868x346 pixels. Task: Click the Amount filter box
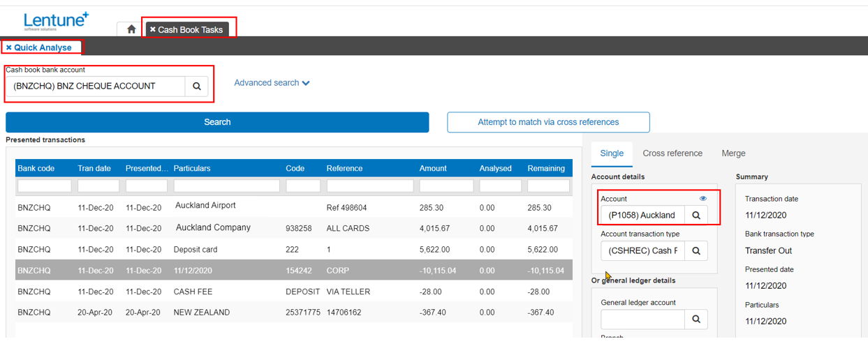tap(448, 186)
